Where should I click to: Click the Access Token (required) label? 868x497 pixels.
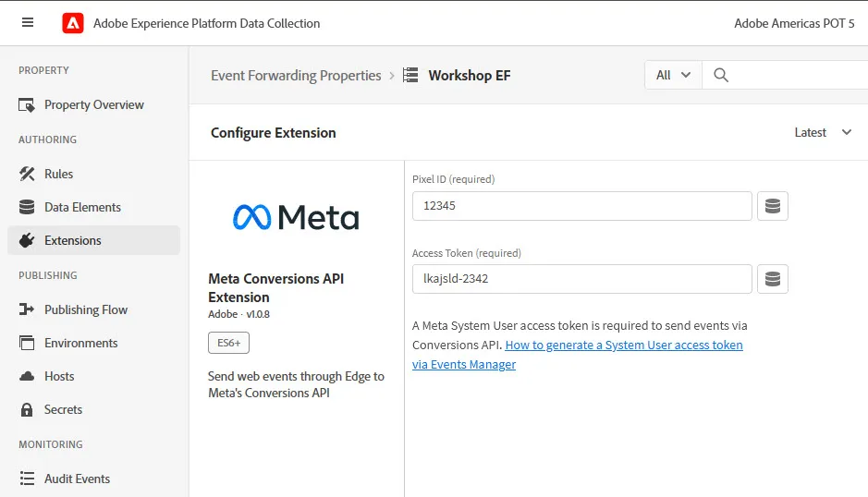pos(467,253)
